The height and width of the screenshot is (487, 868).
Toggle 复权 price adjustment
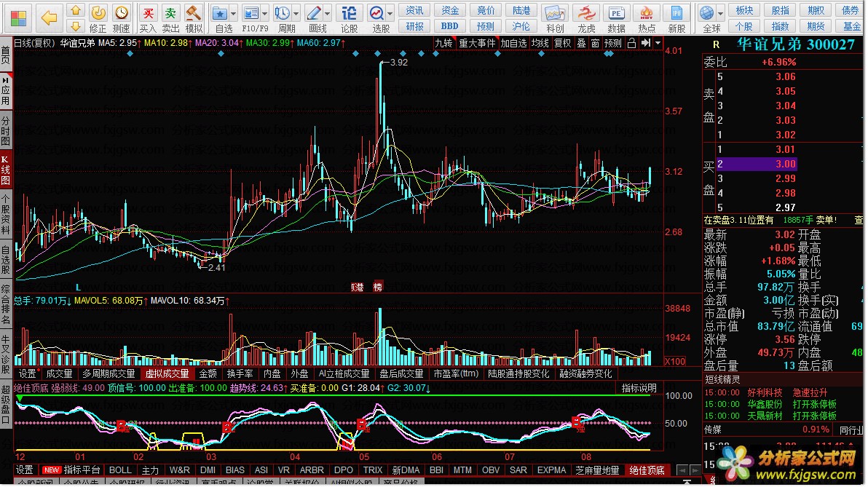tap(562, 43)
